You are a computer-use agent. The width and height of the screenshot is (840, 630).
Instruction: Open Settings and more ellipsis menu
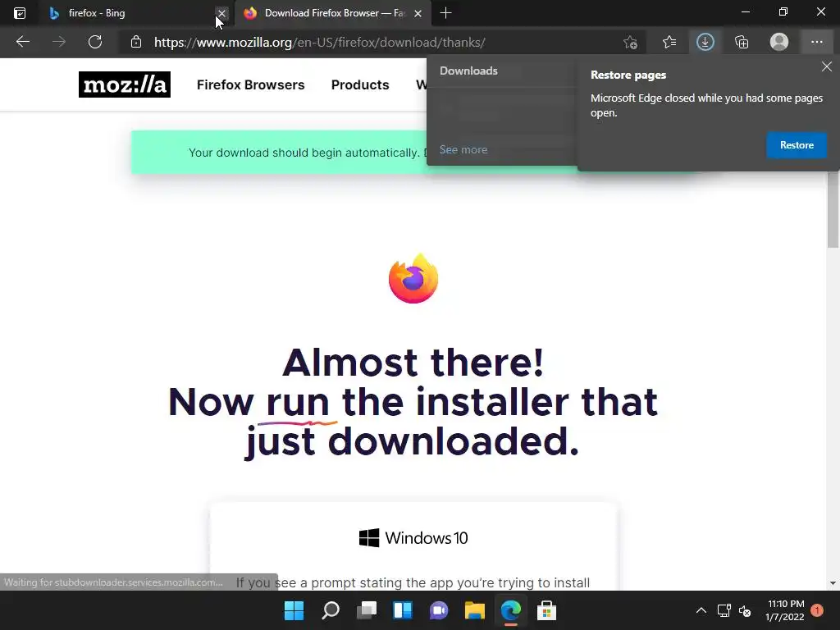coord(816,42)
